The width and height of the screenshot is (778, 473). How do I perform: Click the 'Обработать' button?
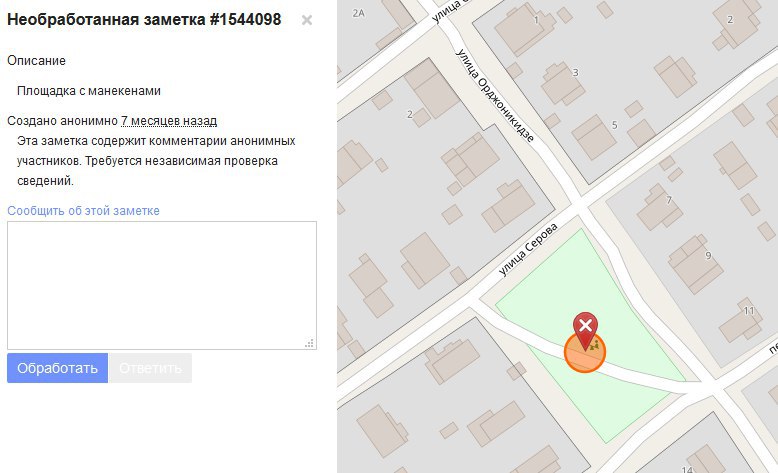coord(58,368)
